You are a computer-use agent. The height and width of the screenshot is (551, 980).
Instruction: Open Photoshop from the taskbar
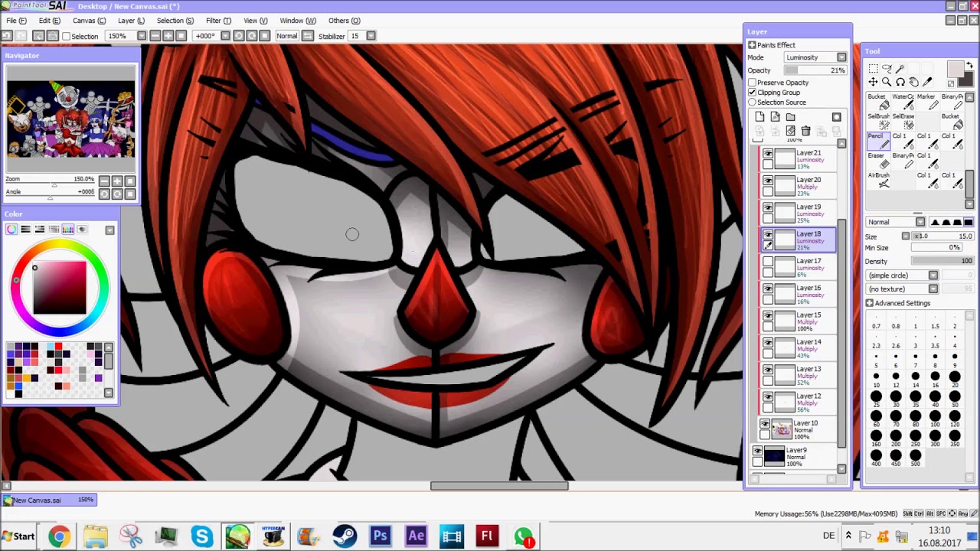click(381, 536)
